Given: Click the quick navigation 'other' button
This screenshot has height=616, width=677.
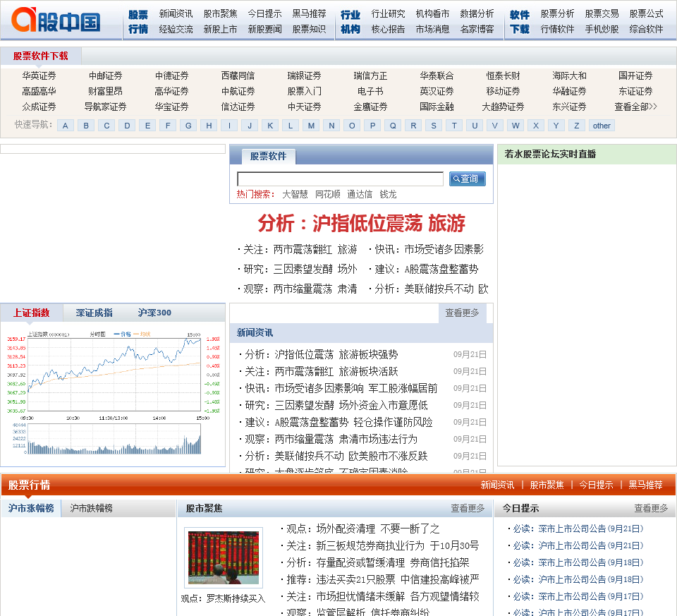Looking at the screenshot, I should coord(602,126).
